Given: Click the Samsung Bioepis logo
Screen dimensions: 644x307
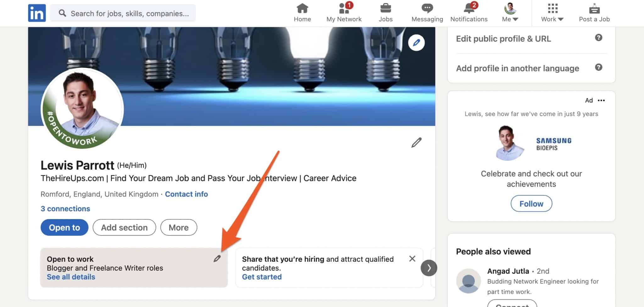Looking at the screenshot, I should (x=554, y=144).
